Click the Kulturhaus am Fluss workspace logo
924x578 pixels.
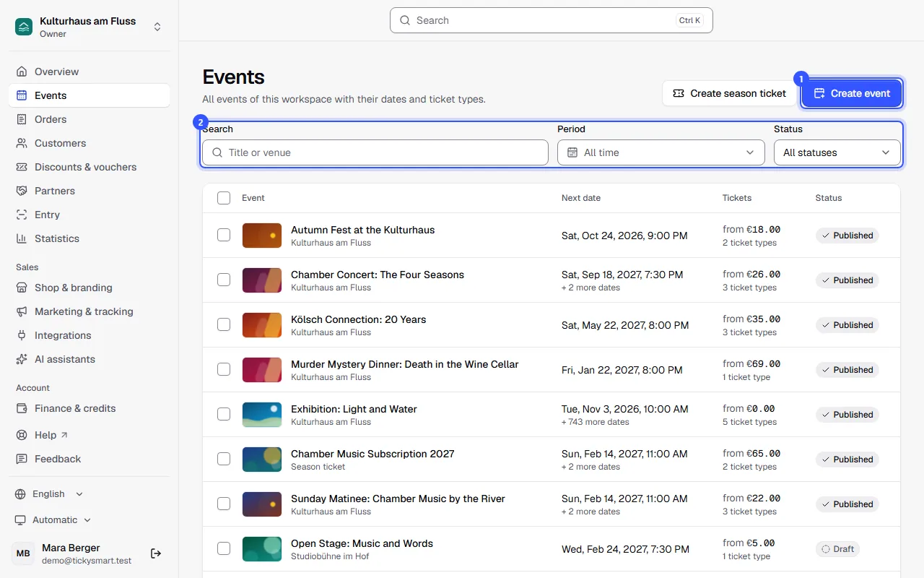coord(24,27)
